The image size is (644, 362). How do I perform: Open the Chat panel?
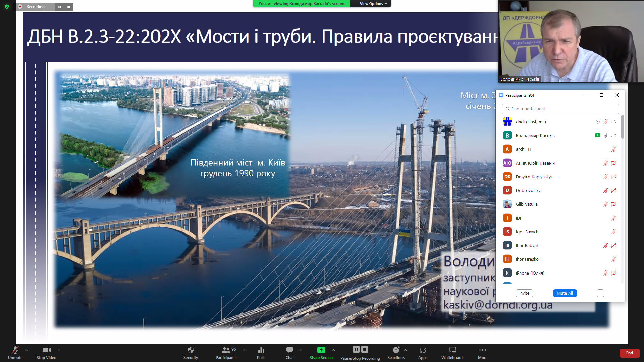pos(289,350)
